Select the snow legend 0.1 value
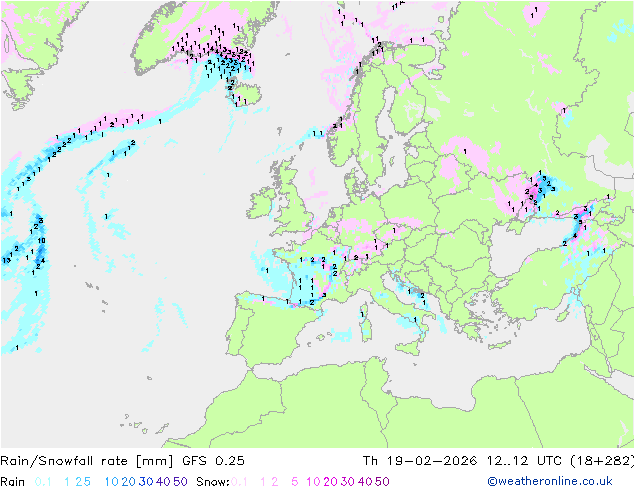Screen dimensions: 634x490 coord(239,482)
